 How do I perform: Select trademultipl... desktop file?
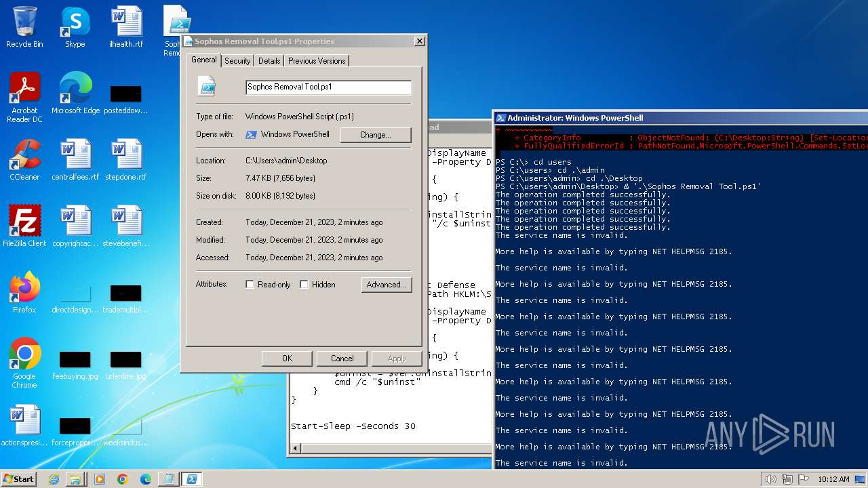126,298
